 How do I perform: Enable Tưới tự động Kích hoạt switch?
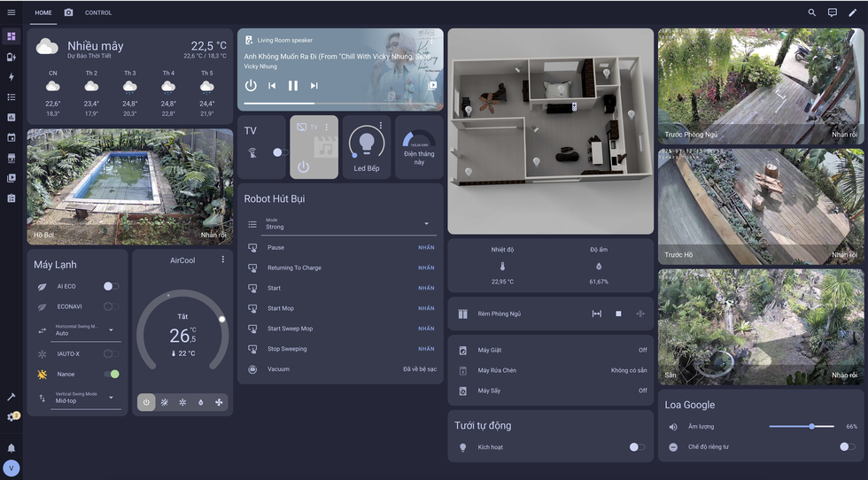point(637,447)
